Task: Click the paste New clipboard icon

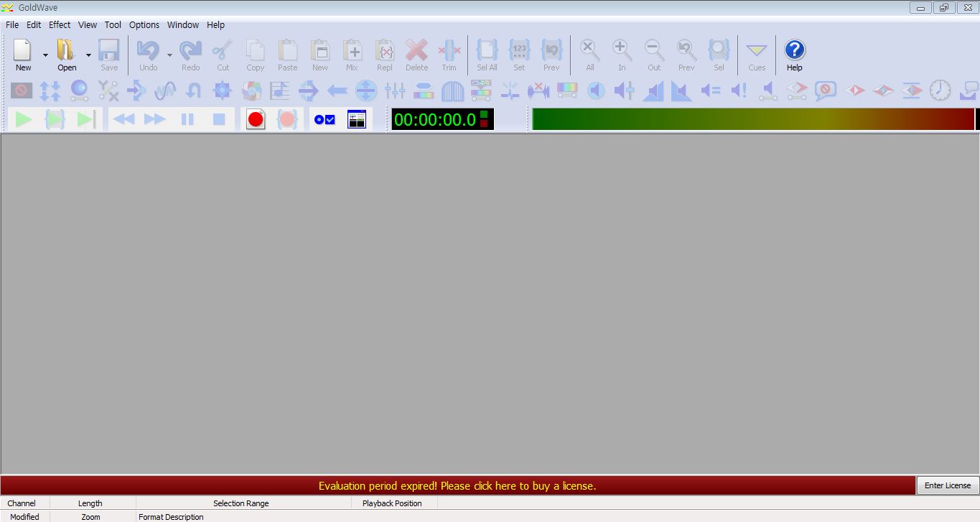Action: (320, 55)
